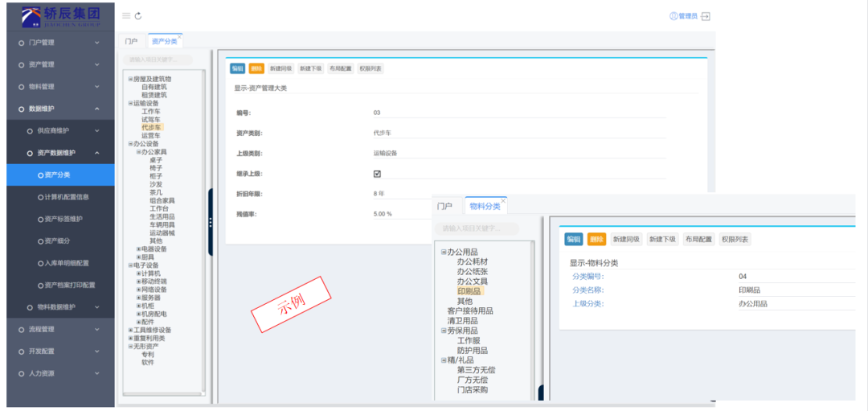
Task: Click the logout icon beside 管理员
Action: tap(706, 16)
